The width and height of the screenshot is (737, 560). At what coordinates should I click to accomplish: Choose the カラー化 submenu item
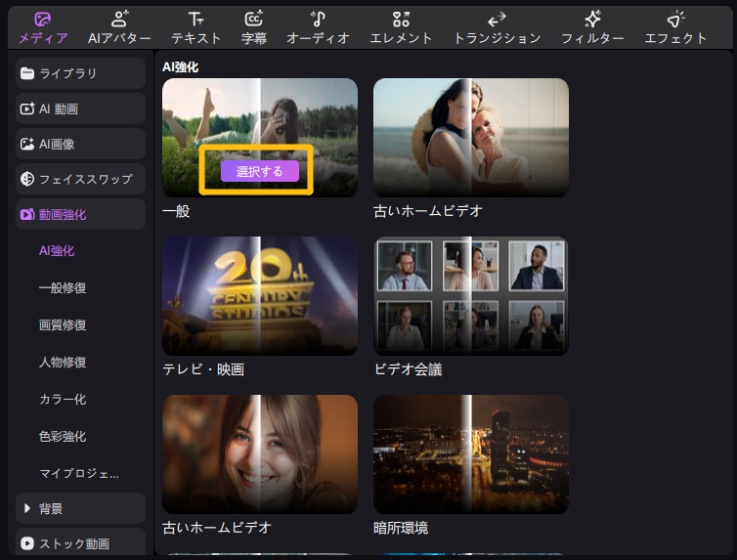click(63, 400)
